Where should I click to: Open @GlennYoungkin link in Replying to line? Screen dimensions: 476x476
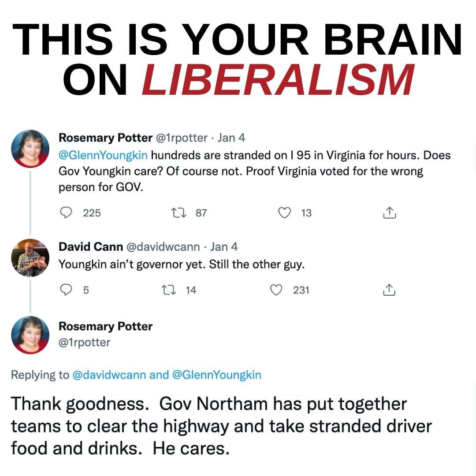point(216,375)
